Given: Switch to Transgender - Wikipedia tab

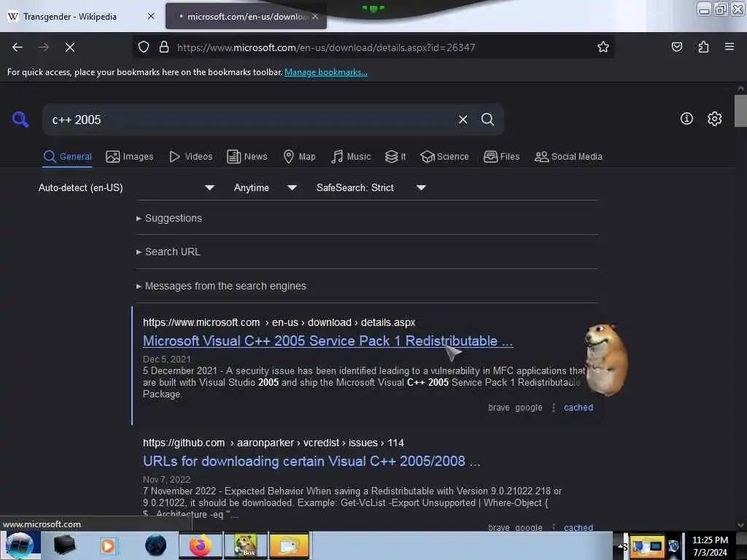Looking at the screenshot, I should coord(69,17).
